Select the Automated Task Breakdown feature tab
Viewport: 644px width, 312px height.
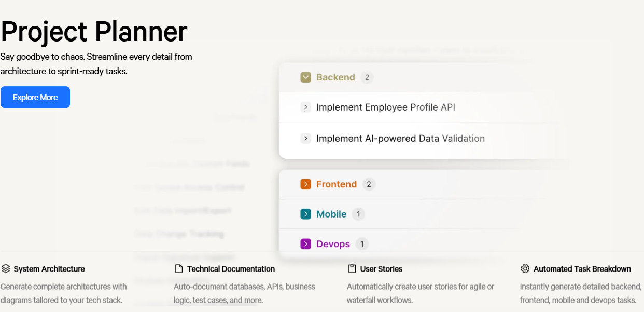[582, 269]
